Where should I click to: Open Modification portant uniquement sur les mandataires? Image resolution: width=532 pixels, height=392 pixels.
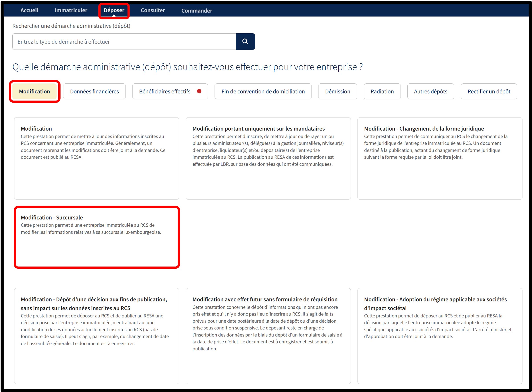pos(268,158)
